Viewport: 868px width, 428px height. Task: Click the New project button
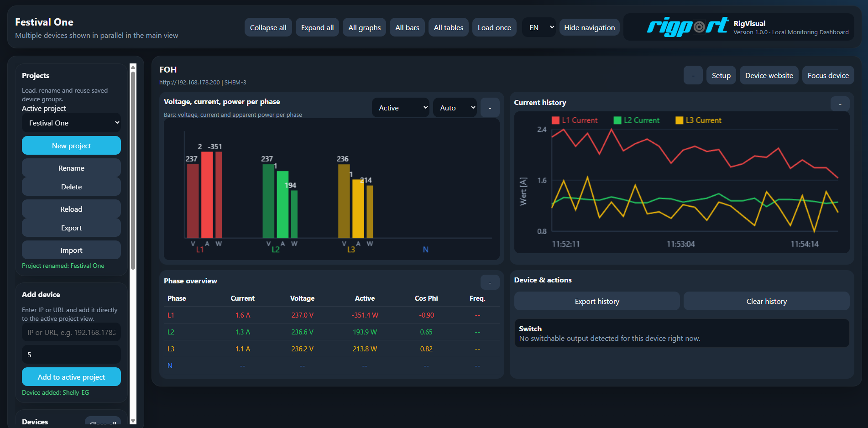[71, 146]
